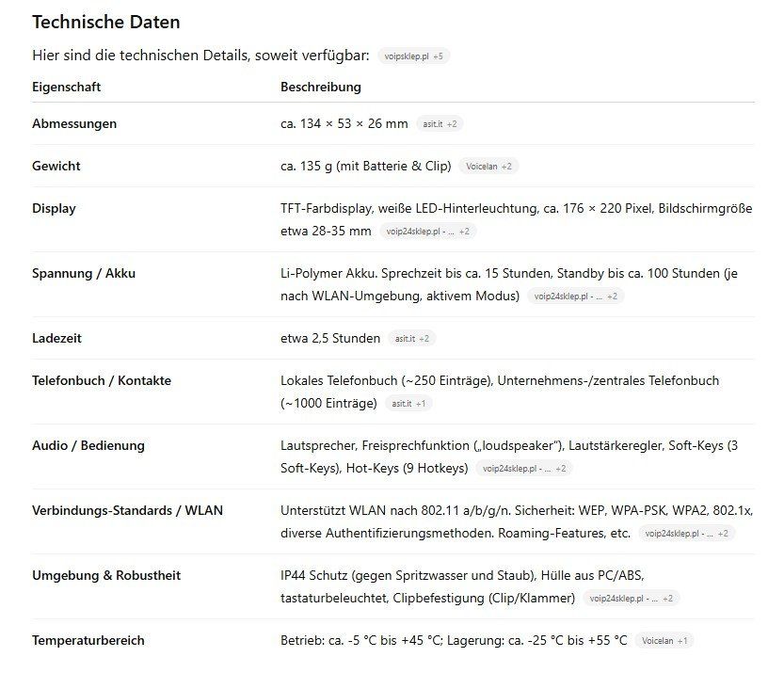784x673 pixels.
Task: Click the "Lokales Telefonbuch (~250 Einträge)" text
Action: pyautogui.click(x=386, y=380)
